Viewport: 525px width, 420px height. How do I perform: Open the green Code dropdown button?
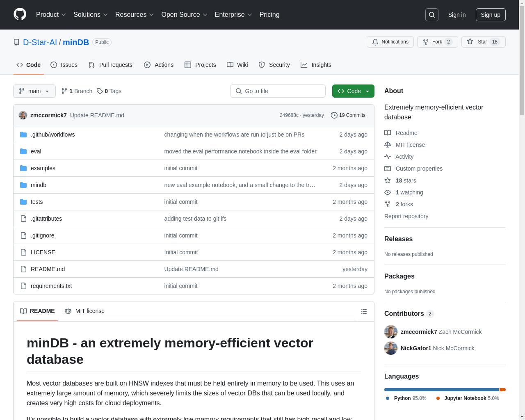(x=353, y=91)
